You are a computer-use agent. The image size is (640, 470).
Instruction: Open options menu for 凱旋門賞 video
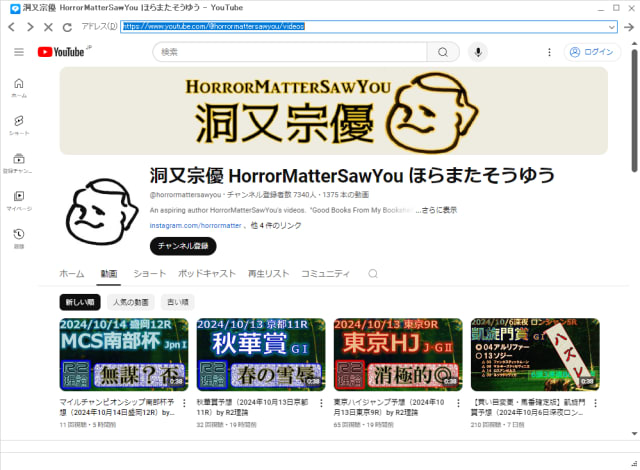click(x=596, y=403)
